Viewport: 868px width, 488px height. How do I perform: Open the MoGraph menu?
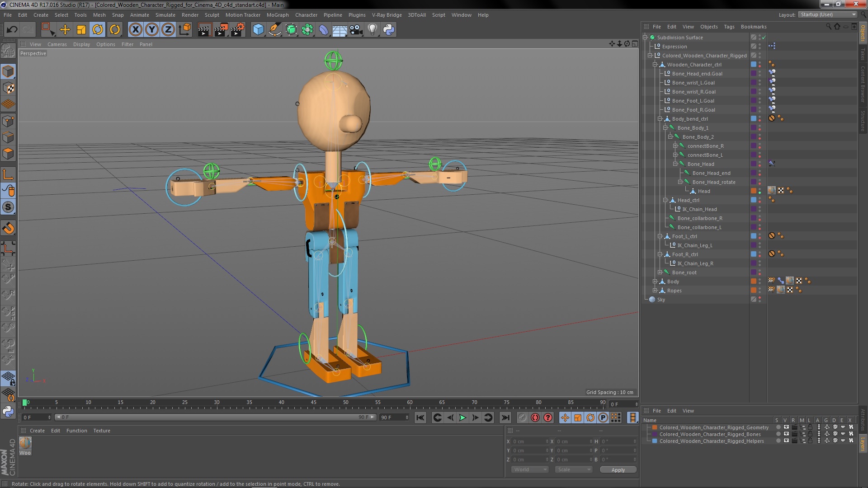(278, 15)
